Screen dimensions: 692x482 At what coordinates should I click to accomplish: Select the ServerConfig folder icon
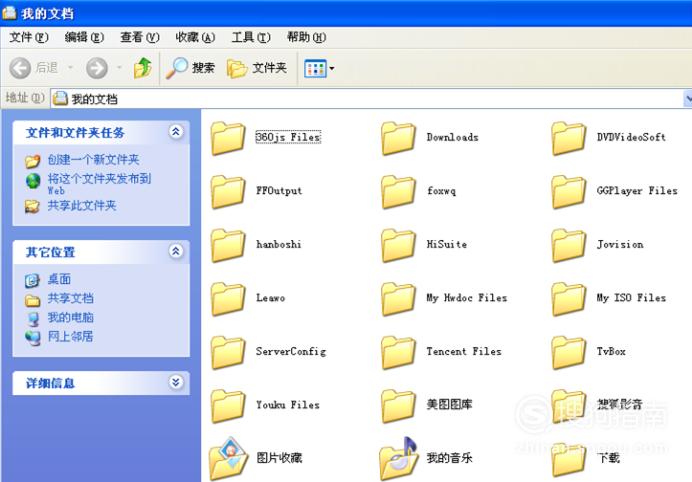[228, 352]
